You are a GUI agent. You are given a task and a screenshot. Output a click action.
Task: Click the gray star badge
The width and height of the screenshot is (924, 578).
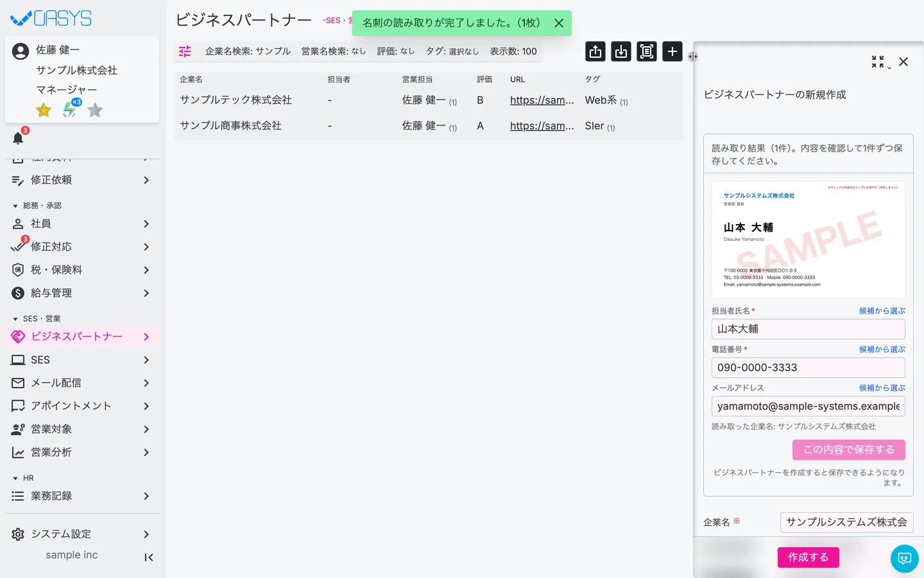95,110
